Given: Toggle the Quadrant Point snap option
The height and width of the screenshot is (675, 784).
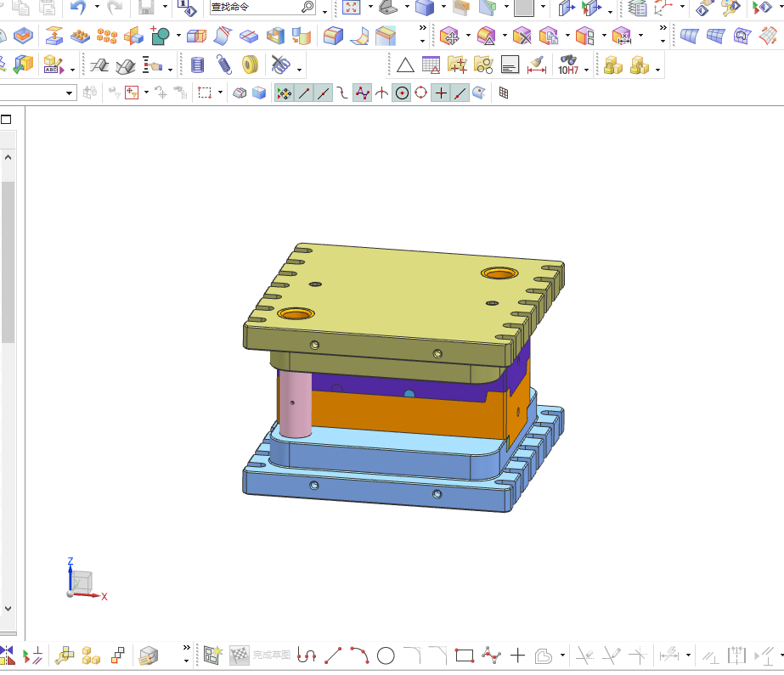Looking at the screenshot, I should pos(421,93).
